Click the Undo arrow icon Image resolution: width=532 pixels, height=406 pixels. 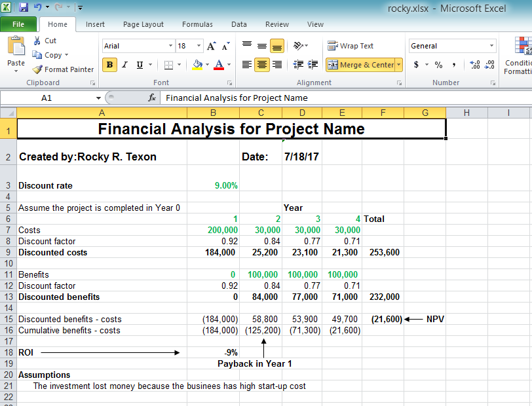(x=38, y=7)
